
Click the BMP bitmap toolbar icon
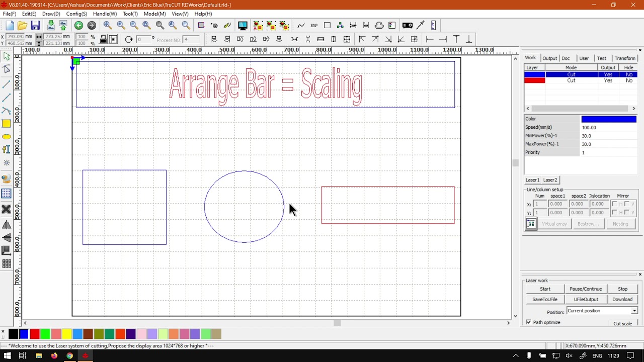click(x=314, y=26)
